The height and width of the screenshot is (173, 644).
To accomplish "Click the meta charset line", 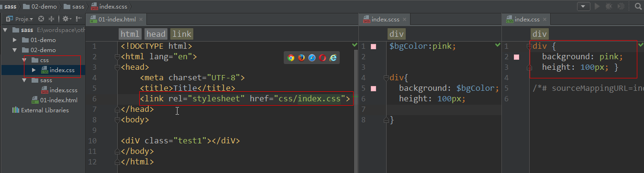I will point(192,78).
